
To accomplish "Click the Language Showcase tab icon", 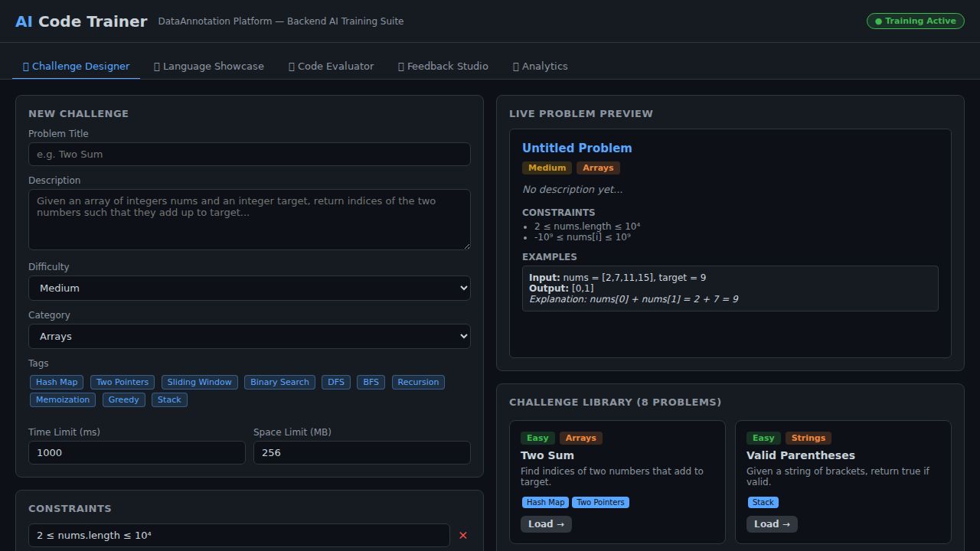I will click(156, 66).
